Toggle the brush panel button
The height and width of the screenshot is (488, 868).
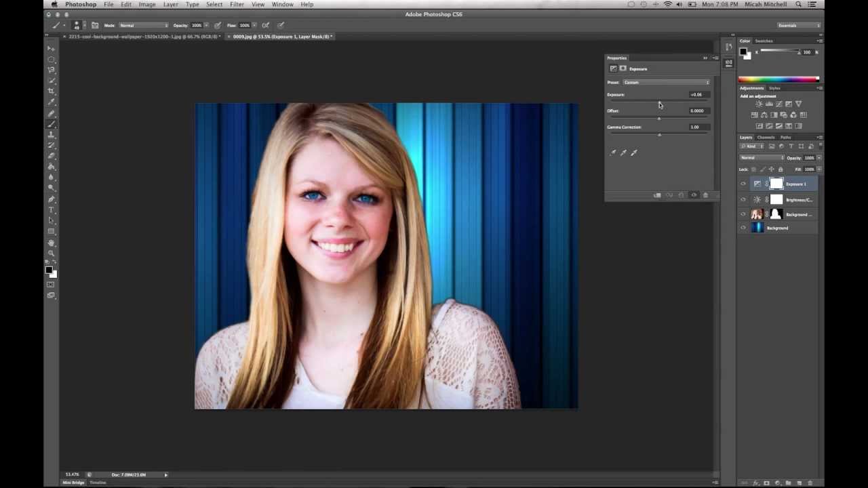coord(95,25)
